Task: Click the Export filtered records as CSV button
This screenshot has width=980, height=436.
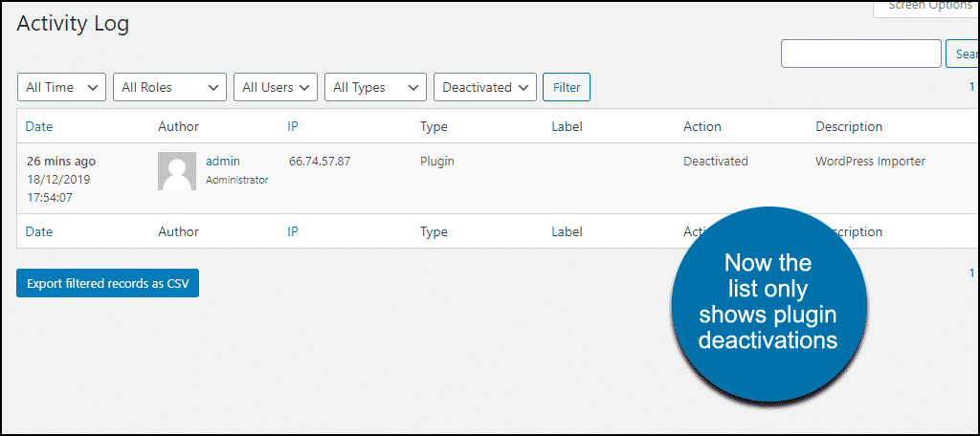Action: [x=107, y=284]
